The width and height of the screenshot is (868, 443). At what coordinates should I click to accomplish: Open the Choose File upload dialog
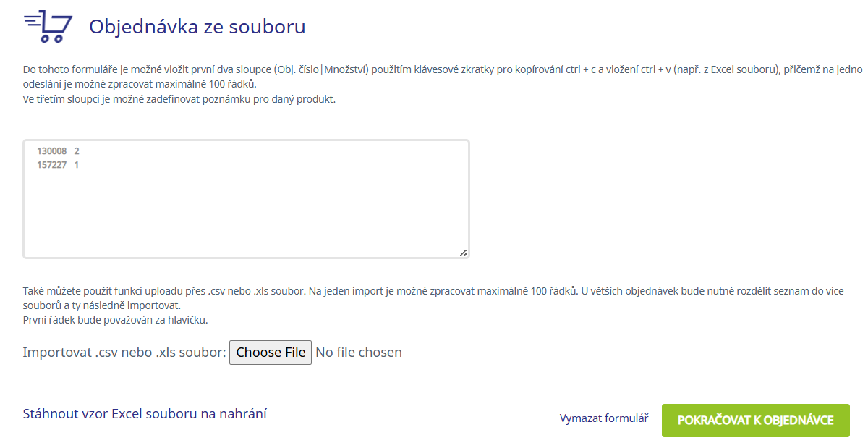[x=271, y=353]
